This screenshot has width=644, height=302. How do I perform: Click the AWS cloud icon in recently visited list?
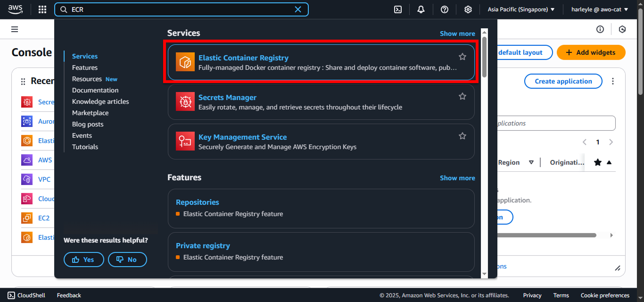click(27, 160)
